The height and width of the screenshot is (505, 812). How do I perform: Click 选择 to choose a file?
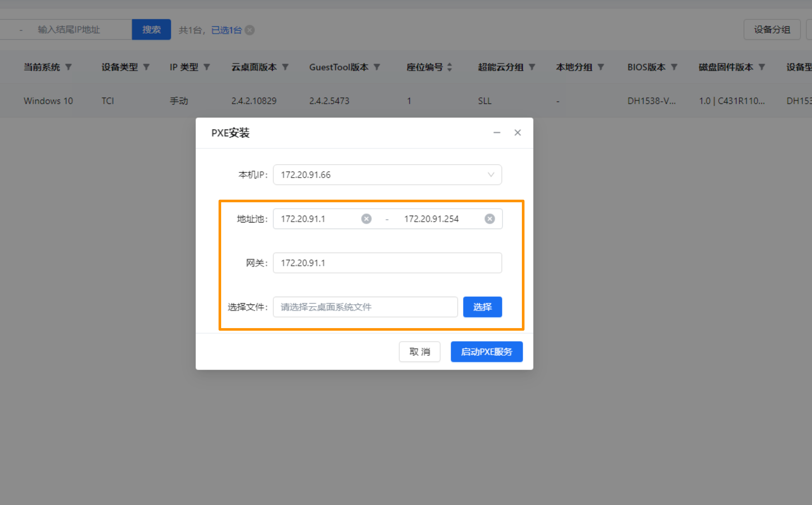(x=482, y=307)
